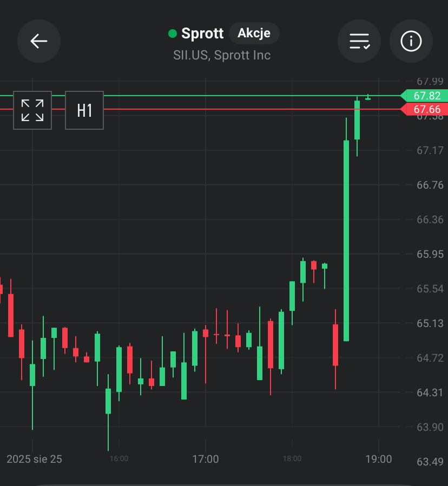Viewport: 448px width, 486px height.
Task: Tap the 17:00 time axis label
Action: tap(206, 459)
